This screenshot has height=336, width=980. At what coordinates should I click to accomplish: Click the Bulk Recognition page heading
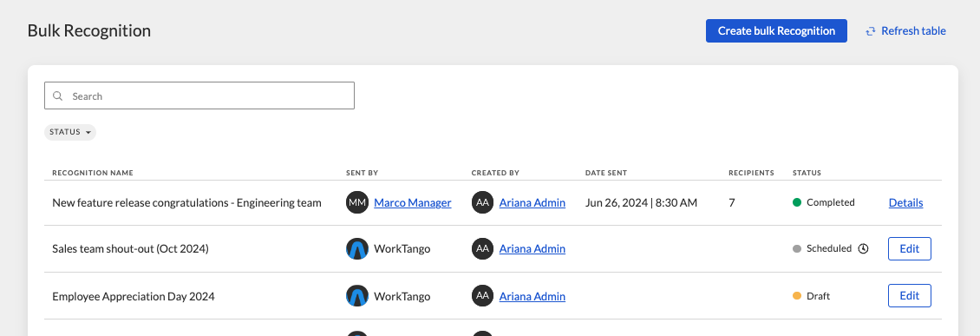[88, 30]
